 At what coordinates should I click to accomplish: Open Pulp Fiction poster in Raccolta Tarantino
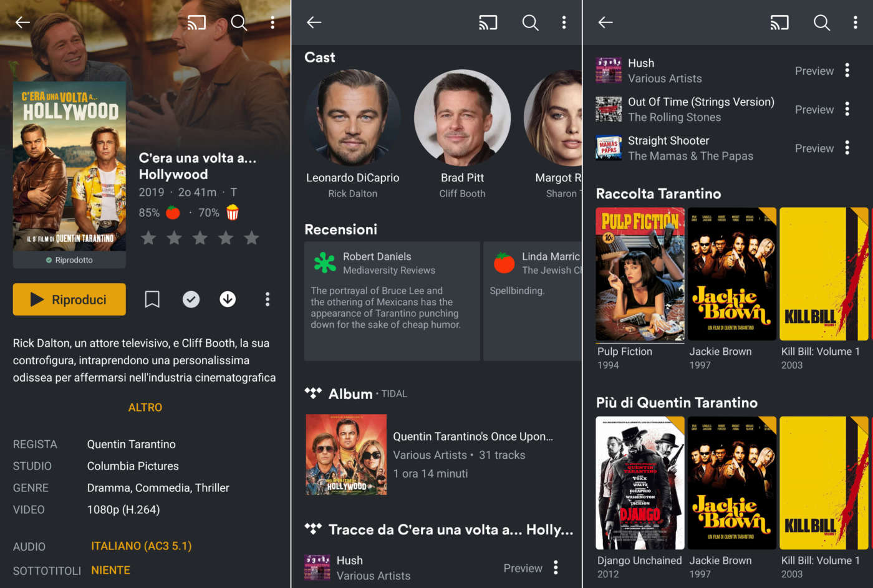tap(640, 274)
